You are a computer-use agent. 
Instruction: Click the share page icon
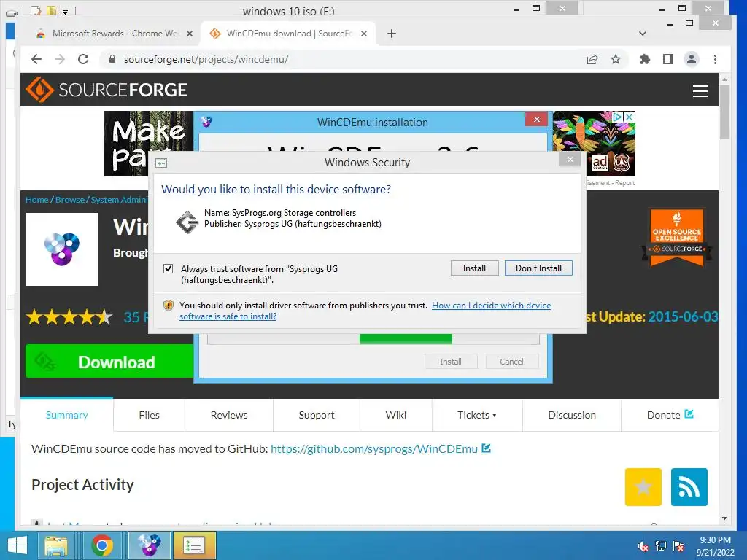tap(592, 59)
